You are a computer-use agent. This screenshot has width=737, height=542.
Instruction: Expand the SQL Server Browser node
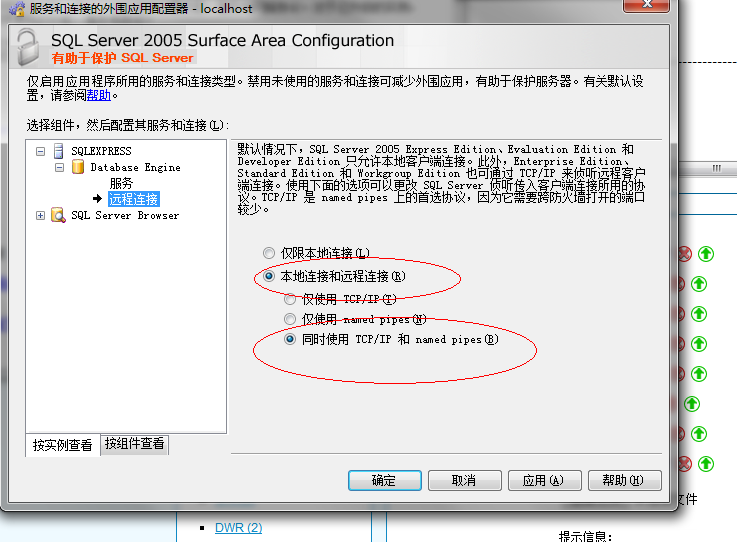tap(40, 215)
